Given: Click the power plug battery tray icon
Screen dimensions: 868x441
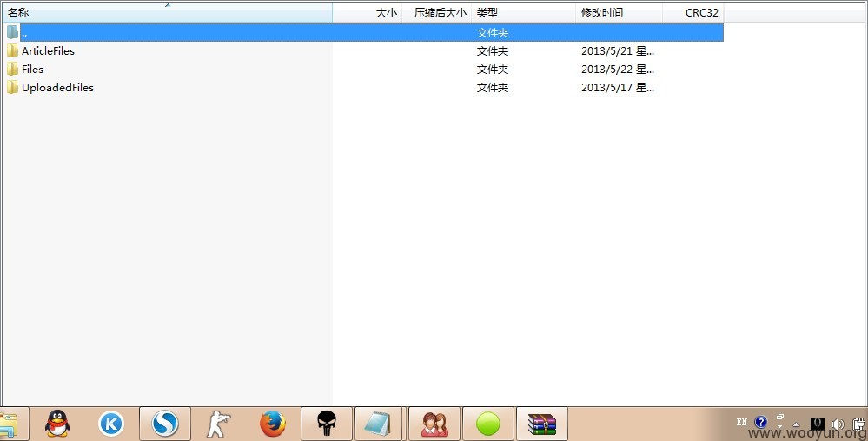Looking at the screenshot, I should pos(858,424).
